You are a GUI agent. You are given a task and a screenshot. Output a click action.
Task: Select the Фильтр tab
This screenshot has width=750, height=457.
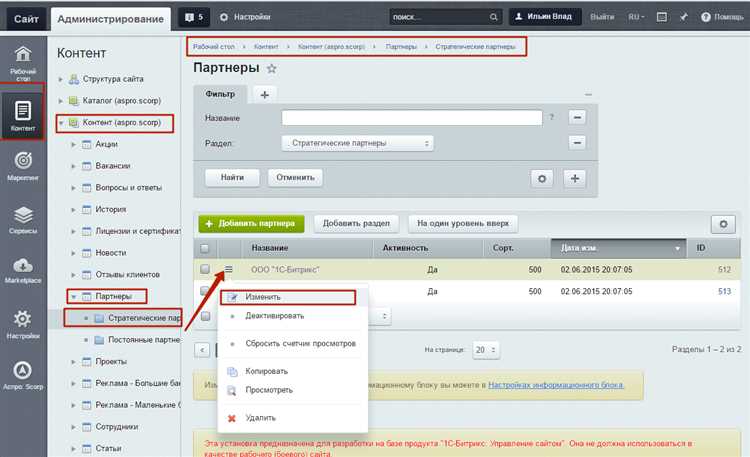pyautogui.click(x=220, y=94)
